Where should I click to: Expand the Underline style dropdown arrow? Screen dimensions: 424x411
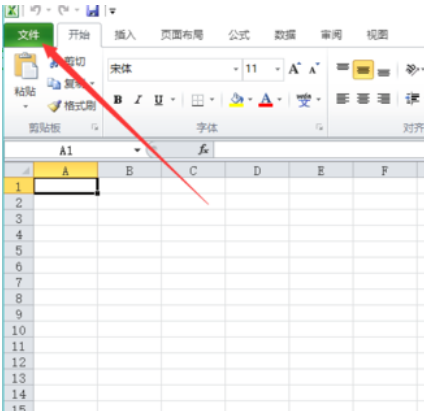click(x=173, y=99)
